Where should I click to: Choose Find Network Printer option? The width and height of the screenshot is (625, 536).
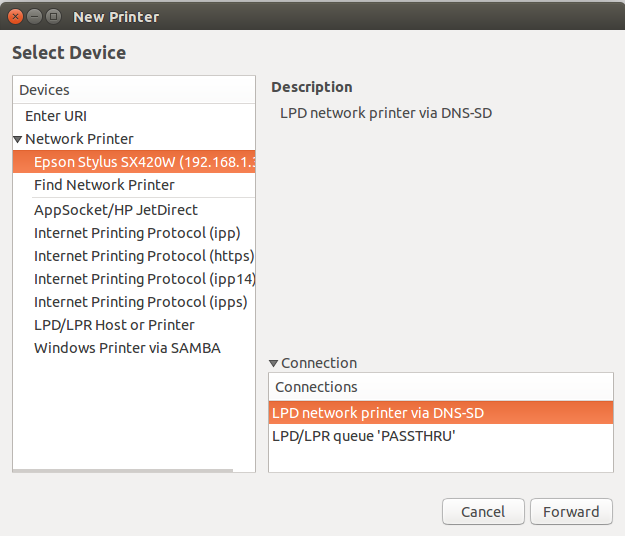point(104,185)
